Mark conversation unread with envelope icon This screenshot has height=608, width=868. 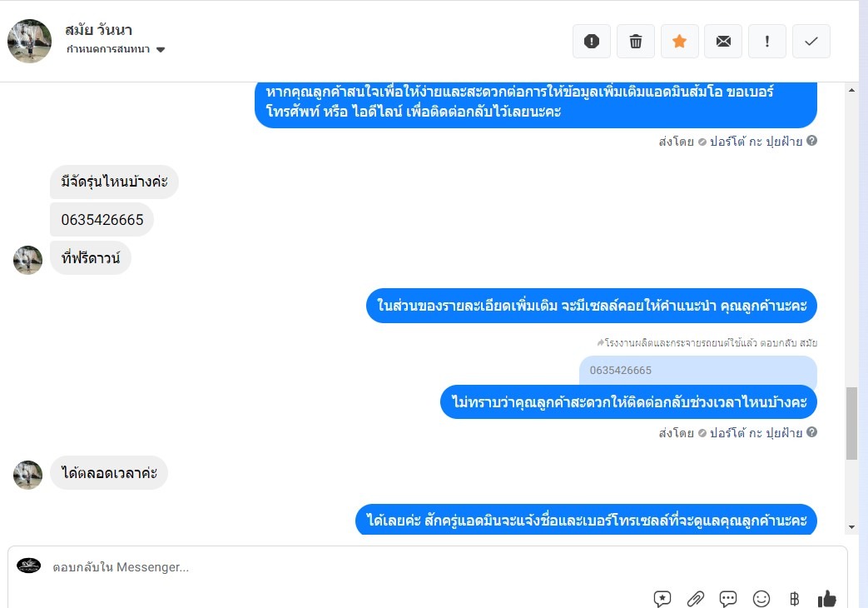click(x=723, y=41)
